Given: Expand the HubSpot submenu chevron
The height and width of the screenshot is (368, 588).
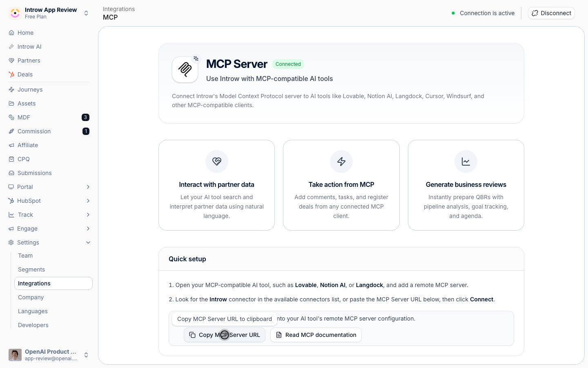Looking at the screenshot, I should [x=88, y=201].
